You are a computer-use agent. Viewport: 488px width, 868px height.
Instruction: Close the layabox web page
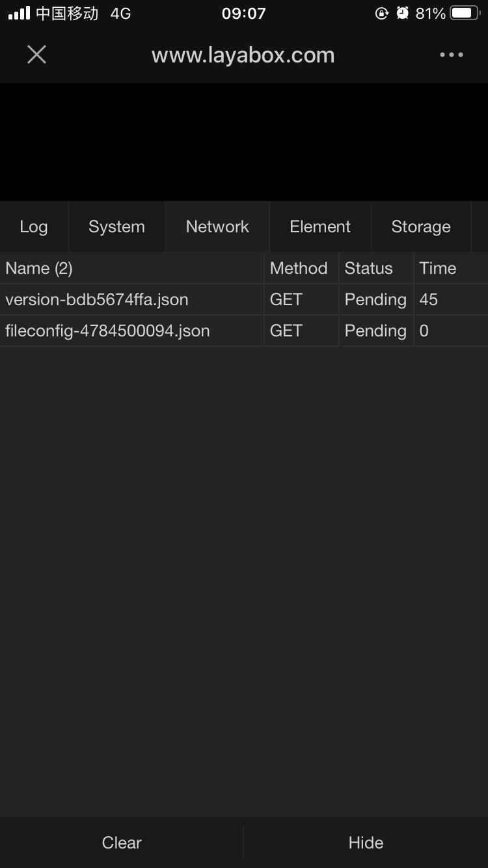(37, 55)
